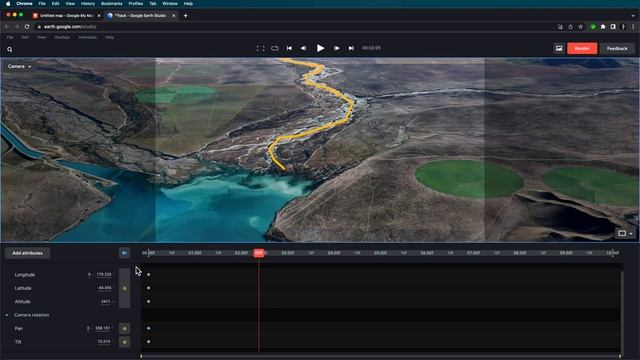
Task: Click the Tilt value field
Action: (x=104, y=342)
